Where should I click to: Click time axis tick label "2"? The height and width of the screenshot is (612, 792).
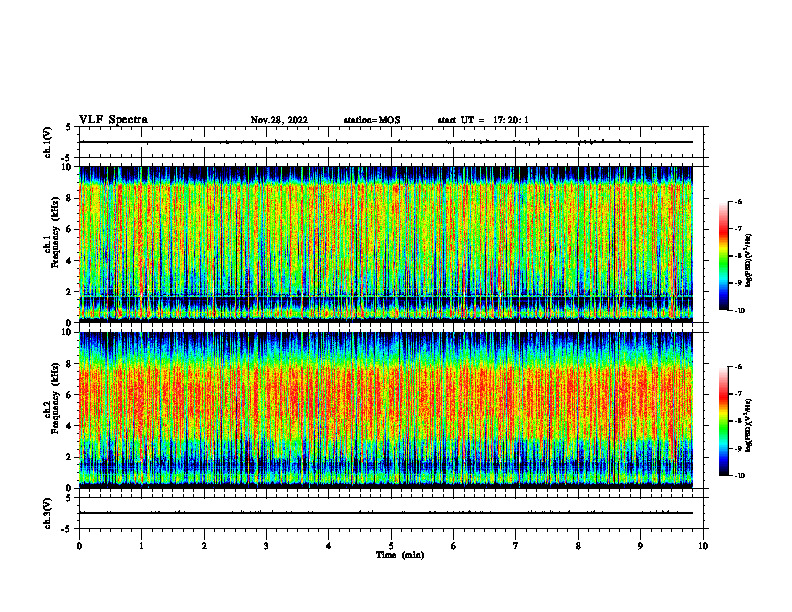point(204,546)
